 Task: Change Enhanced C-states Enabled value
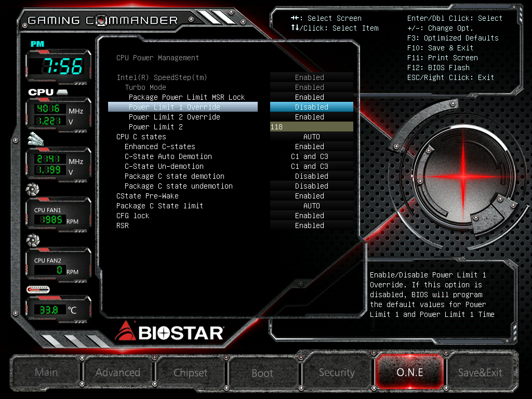(312, 146)
